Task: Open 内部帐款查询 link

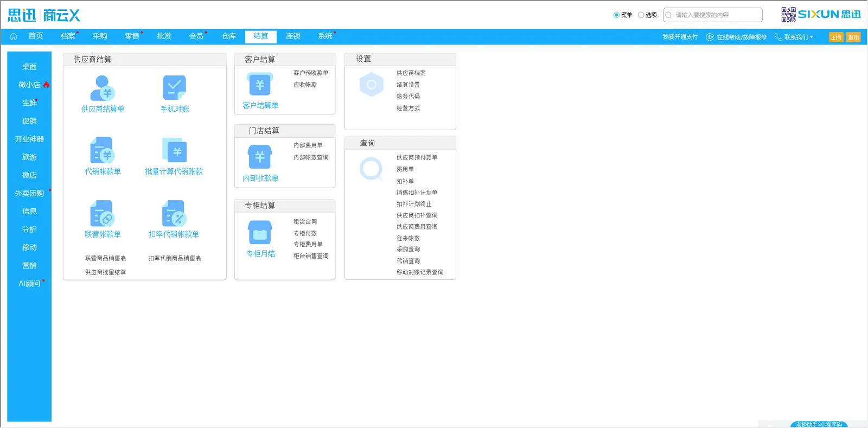Action: [x=311, y=157]
